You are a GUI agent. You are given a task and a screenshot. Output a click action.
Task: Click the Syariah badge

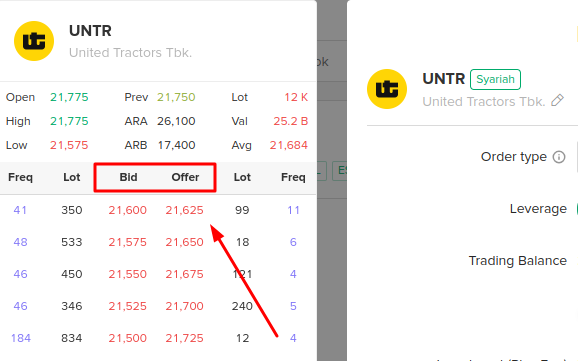coord(495,79)
